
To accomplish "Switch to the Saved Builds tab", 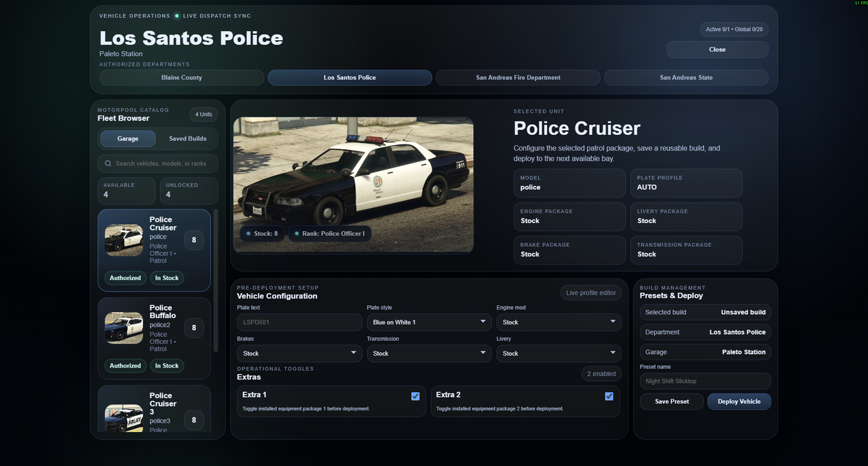I will (x=187, y=138).
